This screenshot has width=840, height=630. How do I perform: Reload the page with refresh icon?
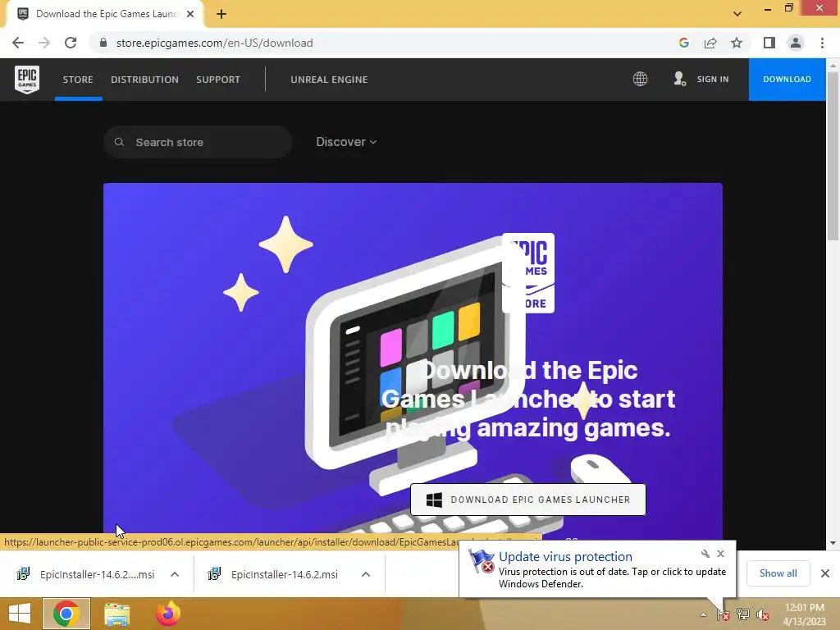coord(71,43)
